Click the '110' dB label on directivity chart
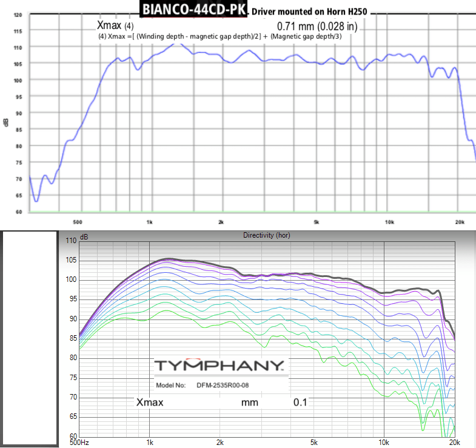 point(71,241)
